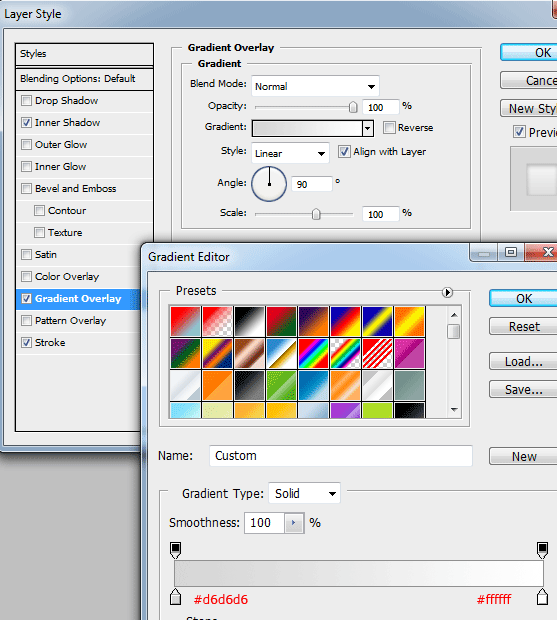Uncheck Align with Layer
The image size is (557, 620).
tap(344, 151)
